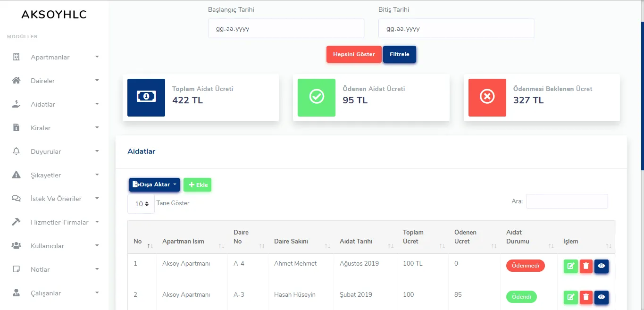The width and height of the screenshot is (644, 310).
Task: Click the Hepsini Göster button
Action: pyautogui.click(x=354, y=54)
